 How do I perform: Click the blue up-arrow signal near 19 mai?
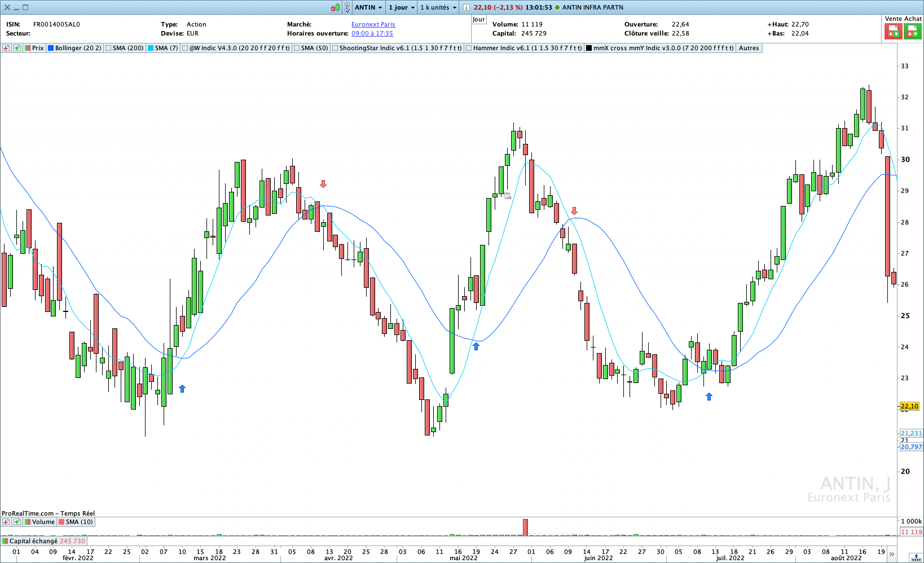coord(476,346)
